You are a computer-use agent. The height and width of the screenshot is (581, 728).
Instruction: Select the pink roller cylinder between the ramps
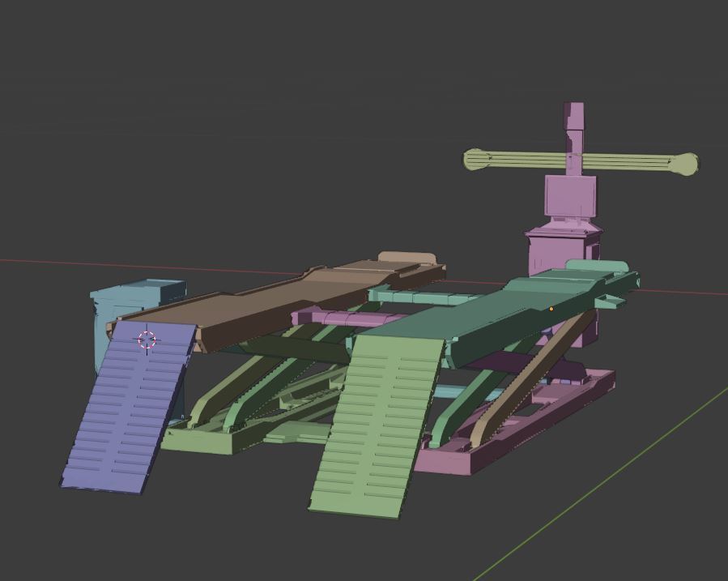pyautogui.click(x=340, y=316)
